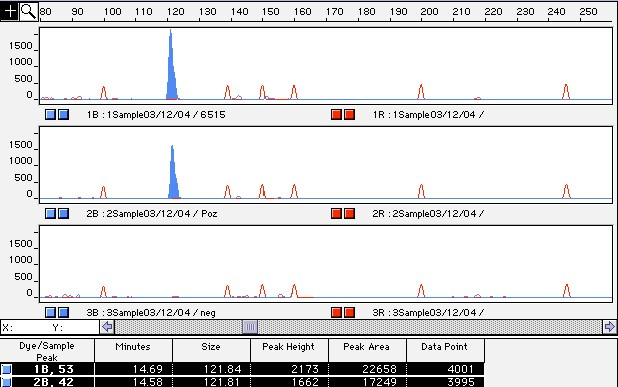Viewport: 618px width, 387px height.
Task: Select the '2B, 42' table row cell
Action: click(54, 382)
